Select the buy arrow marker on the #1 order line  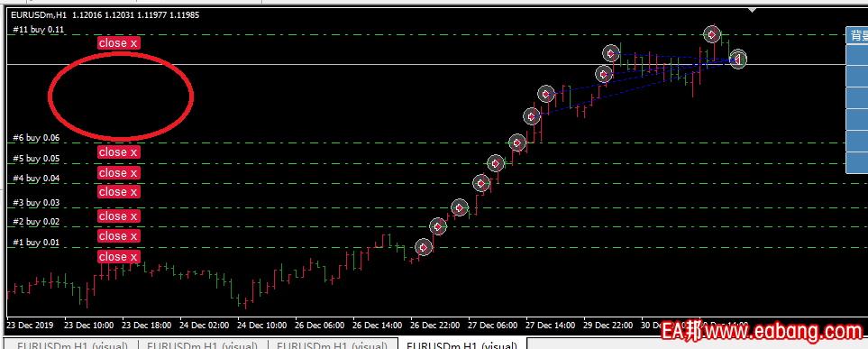coord(424,247)
